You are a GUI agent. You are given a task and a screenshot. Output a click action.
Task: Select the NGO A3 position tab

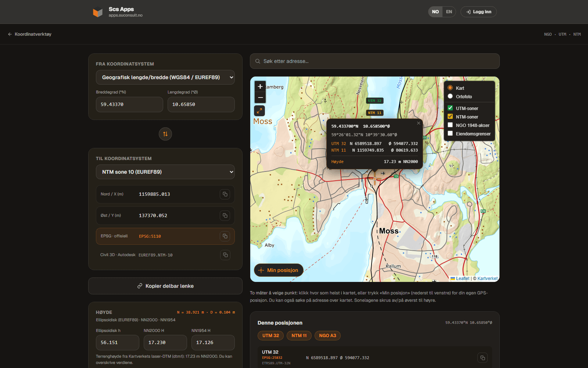tap(327, 336)
